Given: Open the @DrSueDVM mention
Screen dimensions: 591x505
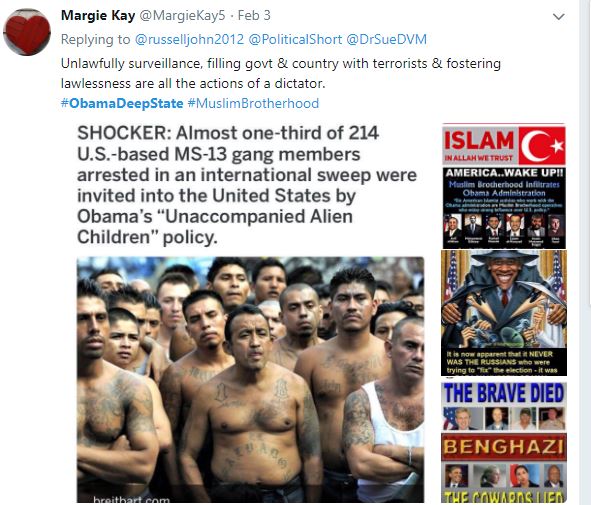Looking at the screenshot, I should coord(386,39).
